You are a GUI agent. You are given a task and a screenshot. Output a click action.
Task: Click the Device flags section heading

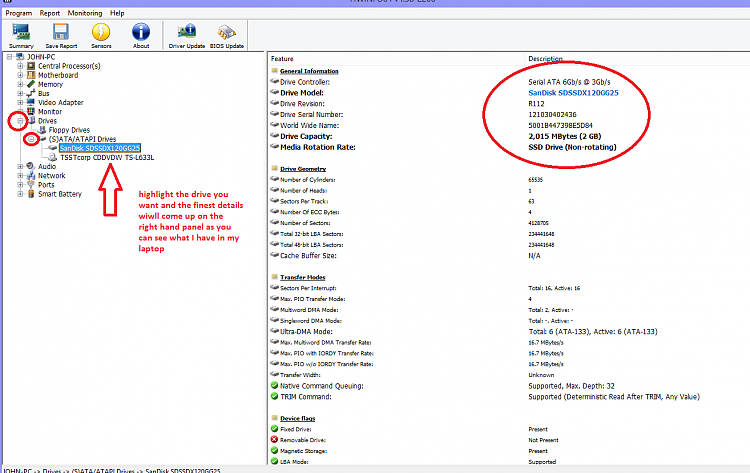[x=298, y=418]
